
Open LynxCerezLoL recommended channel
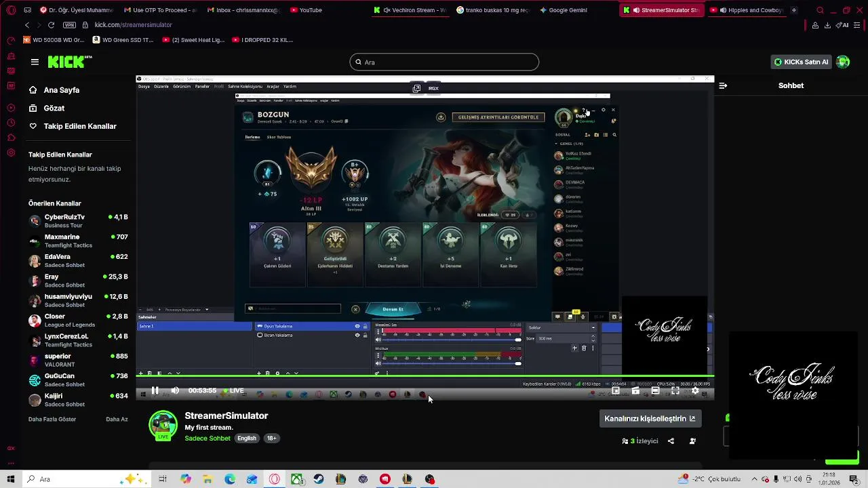pos(78,340)
